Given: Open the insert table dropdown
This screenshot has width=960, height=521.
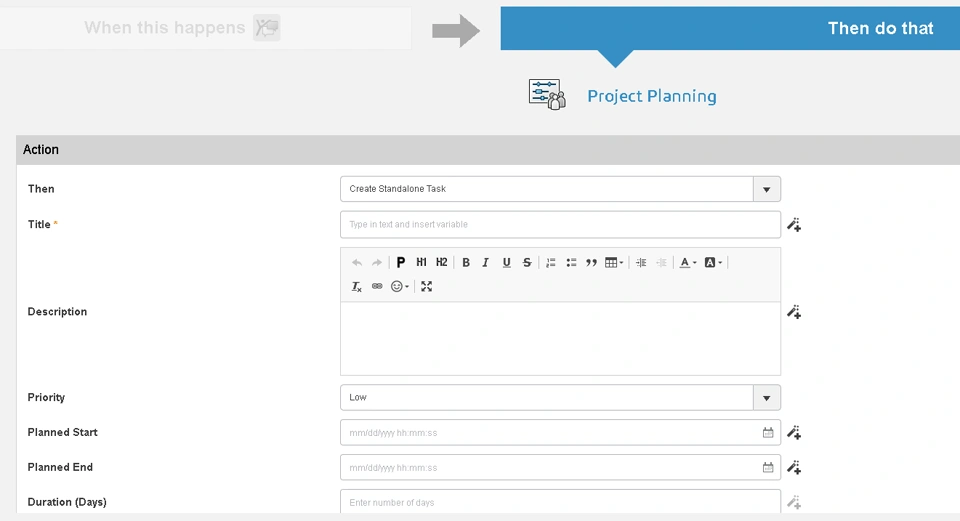Looking at the screenshot, I should [x=614, y=263].
